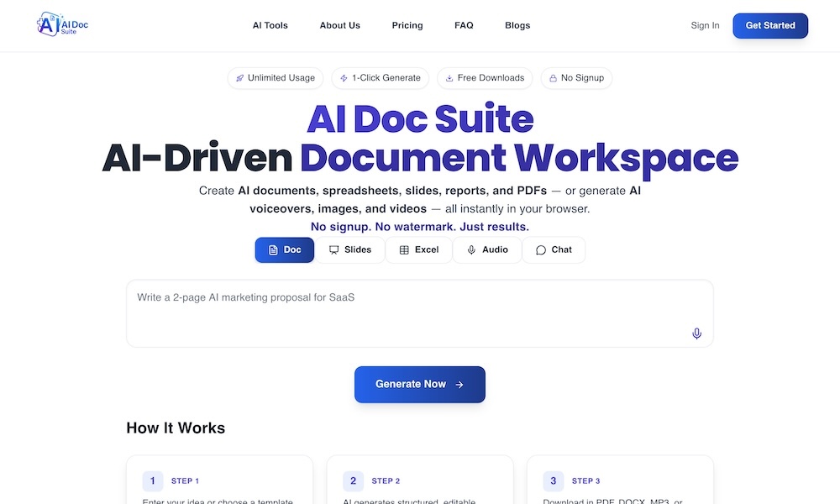Click the Sign In link

[x=705, y=25]
